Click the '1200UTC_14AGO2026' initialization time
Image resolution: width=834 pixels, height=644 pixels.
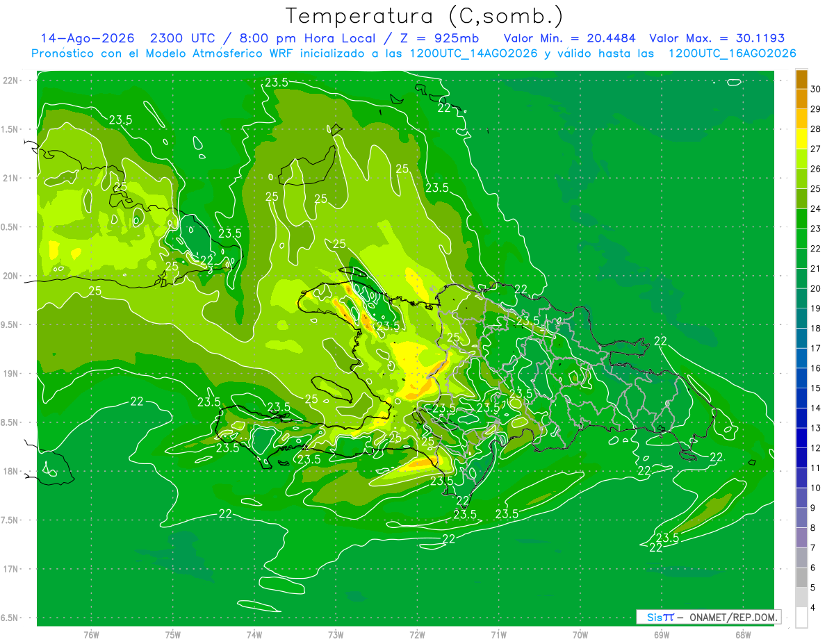473,53
